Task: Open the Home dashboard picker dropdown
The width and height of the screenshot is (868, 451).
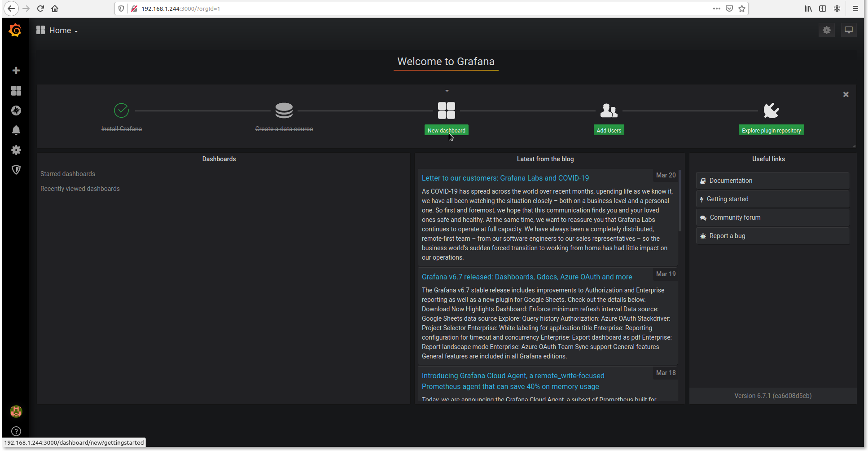Action: [x=57, y=30]
